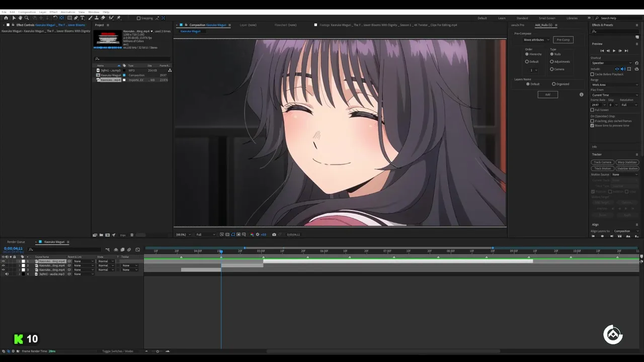Image resolution: width=644 pixels, height=362 pixels.
Task: Click the Track Motion button
Action: click(602, 168)
